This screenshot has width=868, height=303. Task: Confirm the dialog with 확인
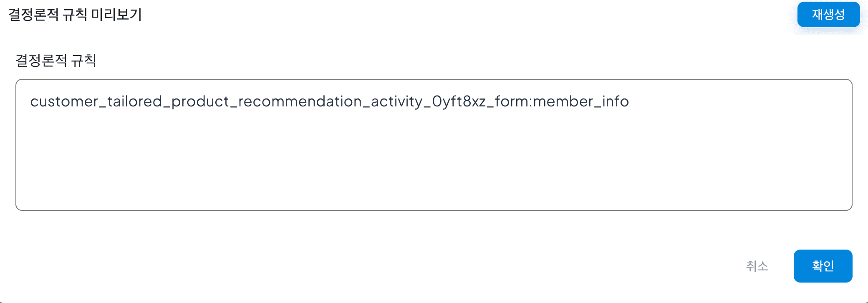[823, 266]
